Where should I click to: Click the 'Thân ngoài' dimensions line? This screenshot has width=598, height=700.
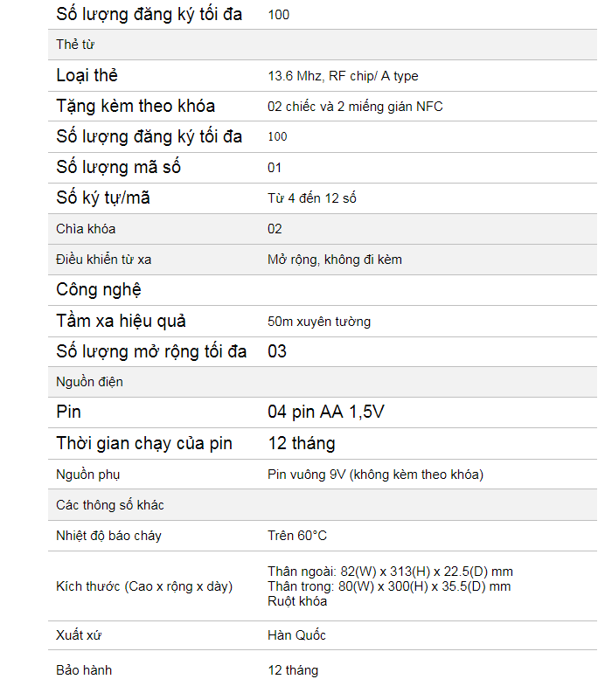[390, 572]
